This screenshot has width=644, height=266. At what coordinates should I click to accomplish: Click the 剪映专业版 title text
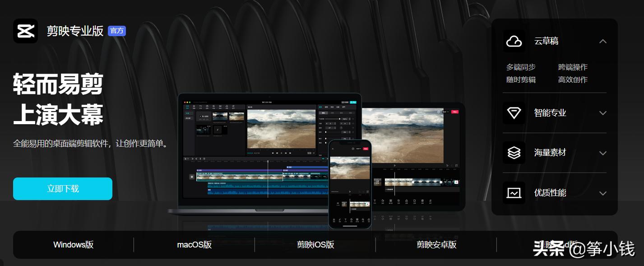(x=75, y=31)
